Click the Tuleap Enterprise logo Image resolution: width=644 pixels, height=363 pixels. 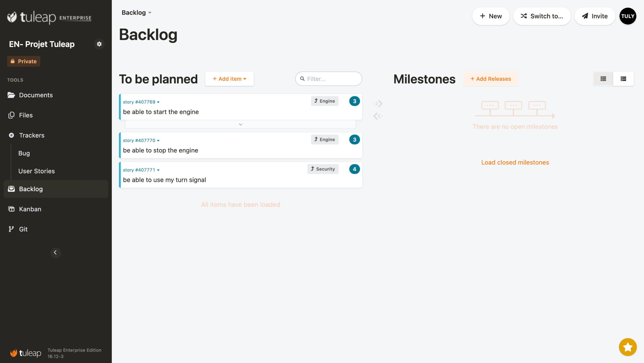click(49, 17)
